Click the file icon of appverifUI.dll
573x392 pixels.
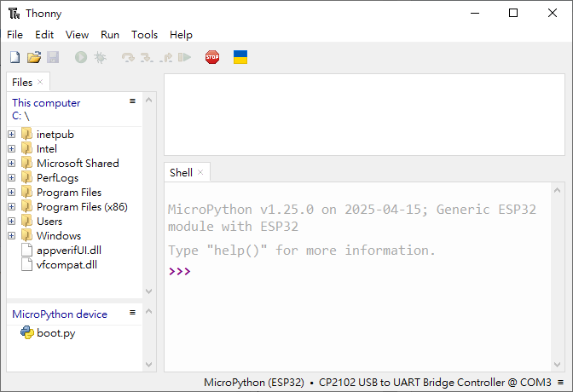click(27, 250)
